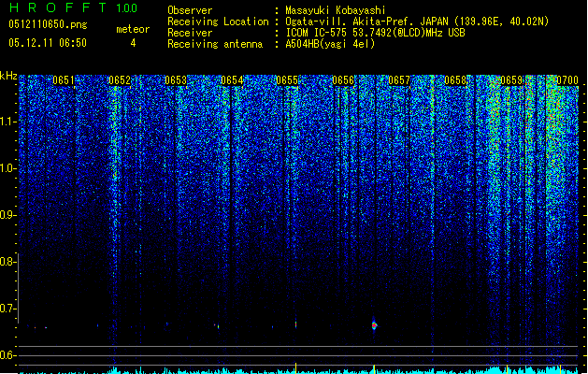The height and width of the screenshot is (374, 588).
Task: Select the file name 0512110650.png
Action: (x=48, y=24)
